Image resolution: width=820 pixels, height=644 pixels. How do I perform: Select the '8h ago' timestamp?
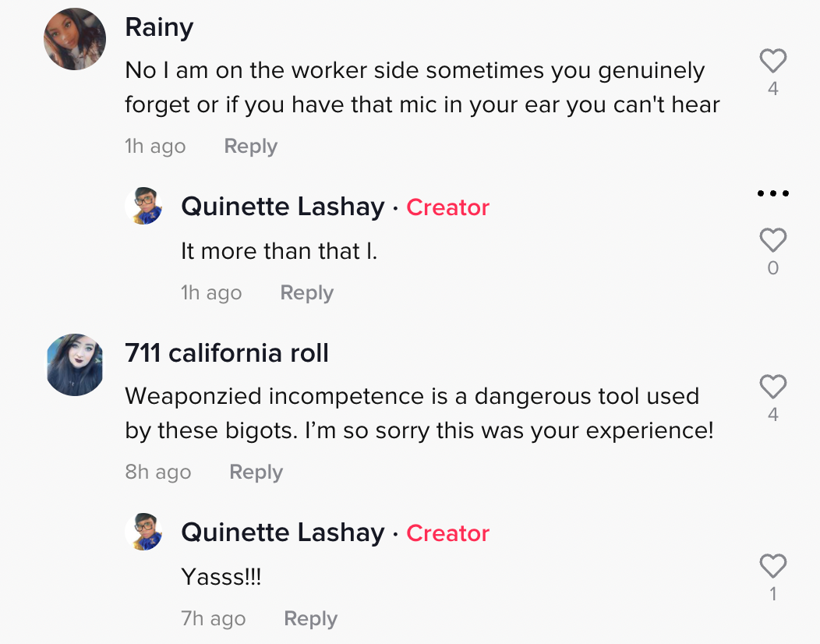click(158, 472)
